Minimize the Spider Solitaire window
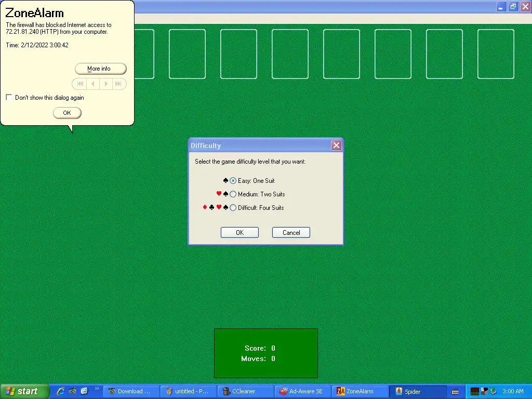 point(501,7)
